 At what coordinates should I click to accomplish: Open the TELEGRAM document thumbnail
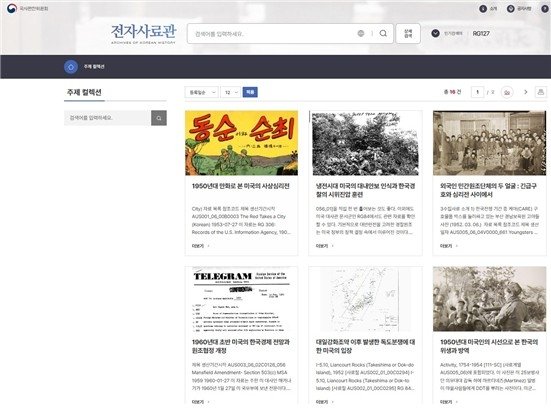241,299
